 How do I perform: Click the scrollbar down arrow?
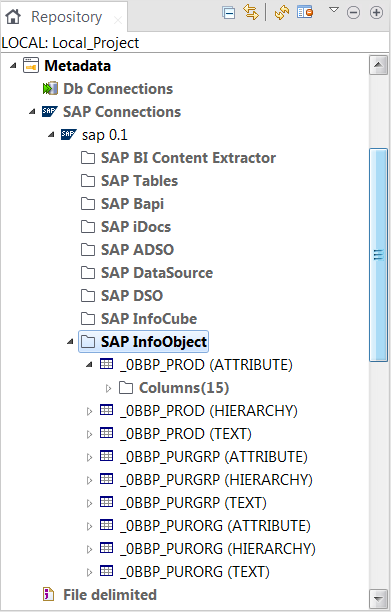[378, 598]
